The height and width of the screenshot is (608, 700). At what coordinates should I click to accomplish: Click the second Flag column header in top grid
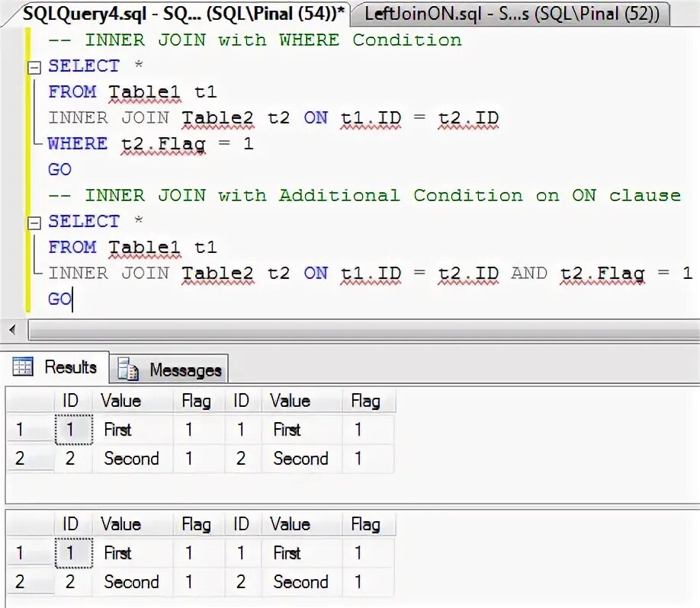pos(369,401)
